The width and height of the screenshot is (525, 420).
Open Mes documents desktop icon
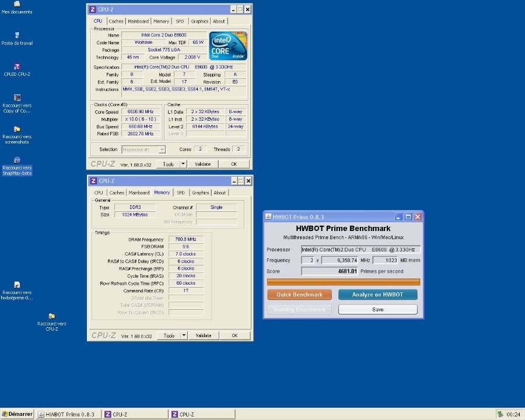click(x=17, y=8)
